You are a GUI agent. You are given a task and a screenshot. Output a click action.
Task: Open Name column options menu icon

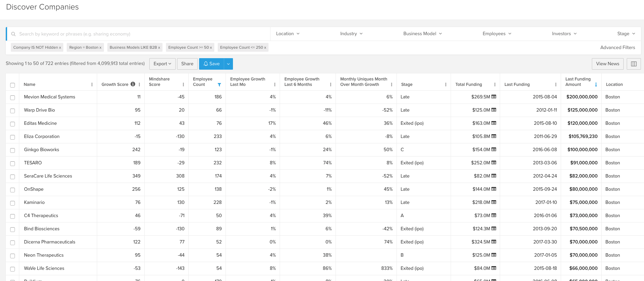92,85
